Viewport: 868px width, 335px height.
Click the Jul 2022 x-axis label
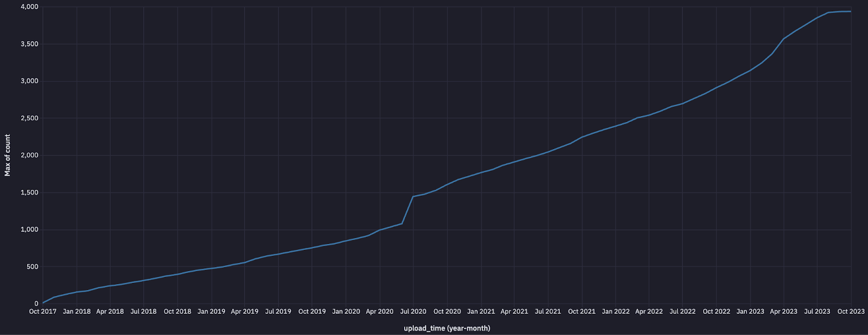(x=682, y=312)
